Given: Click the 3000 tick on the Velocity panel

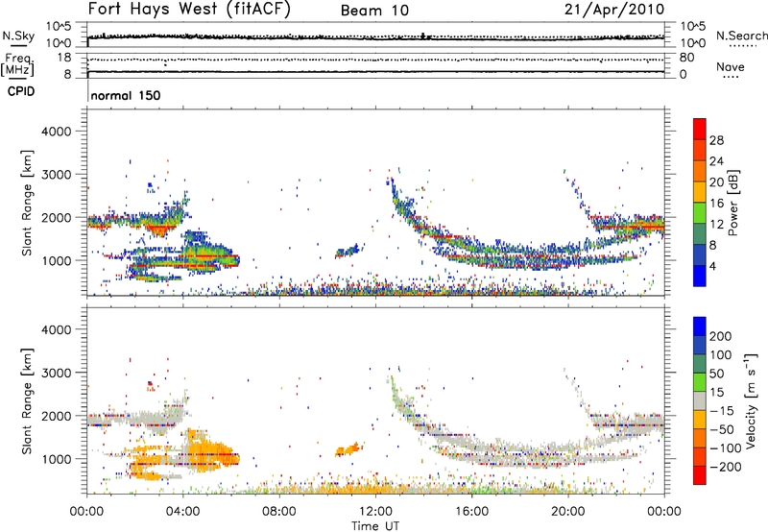Looking at the screenshot, I should (56, 373).
